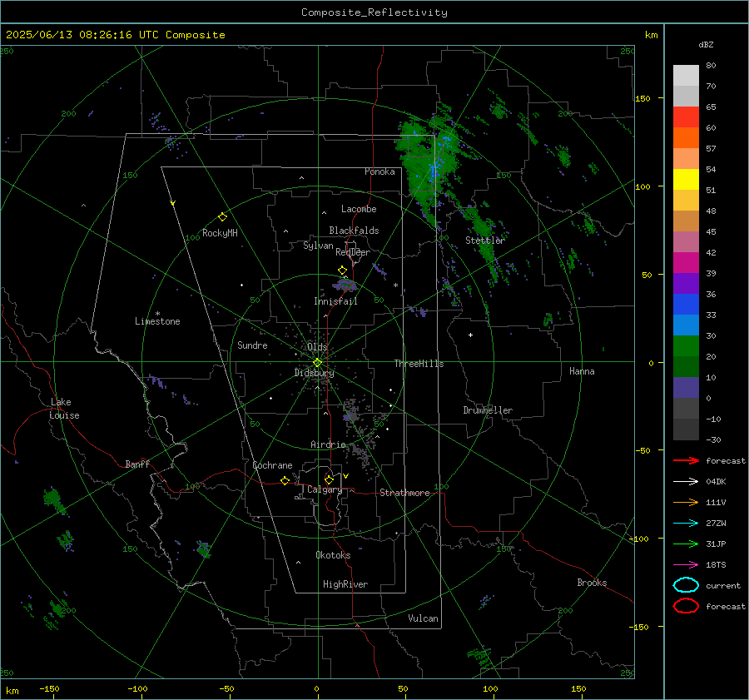The width and height of the screenshot is (749, 700).
Task: Click the Composite_Reflectivity title text
Action: [374, 12]
